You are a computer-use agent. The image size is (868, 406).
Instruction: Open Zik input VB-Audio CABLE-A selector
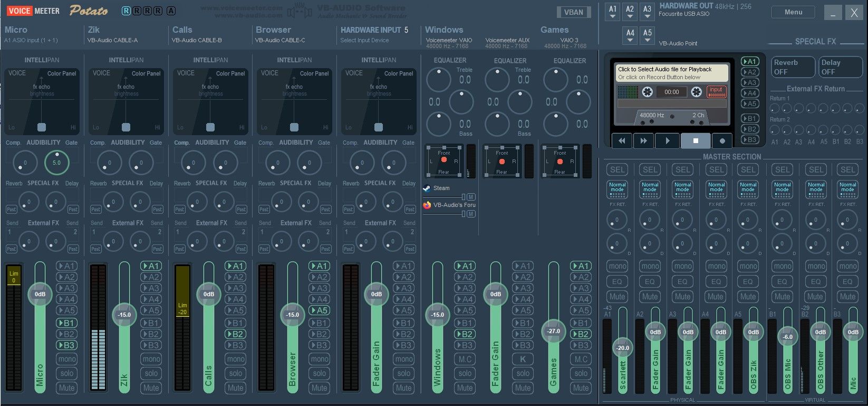click(112, 40)
